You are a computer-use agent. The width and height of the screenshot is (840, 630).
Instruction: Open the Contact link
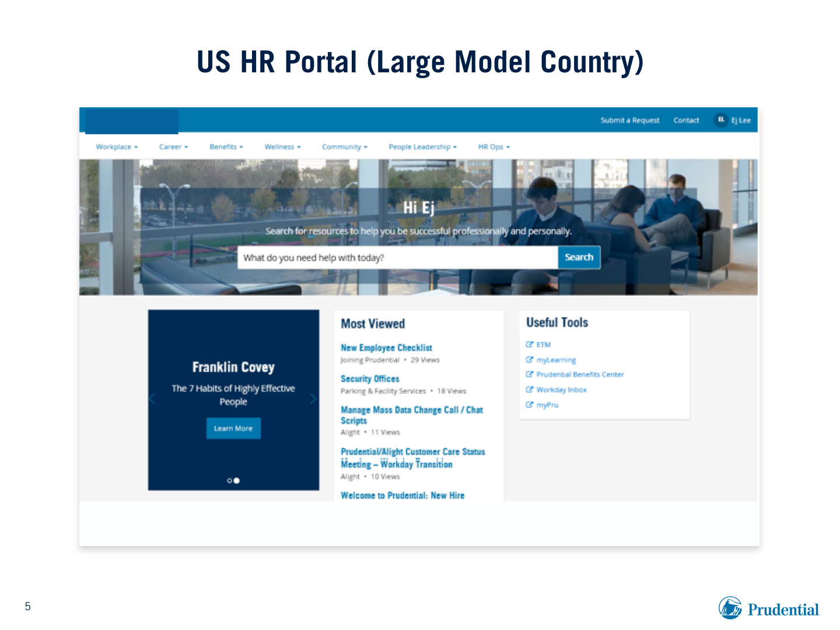(x=686, y=120)
